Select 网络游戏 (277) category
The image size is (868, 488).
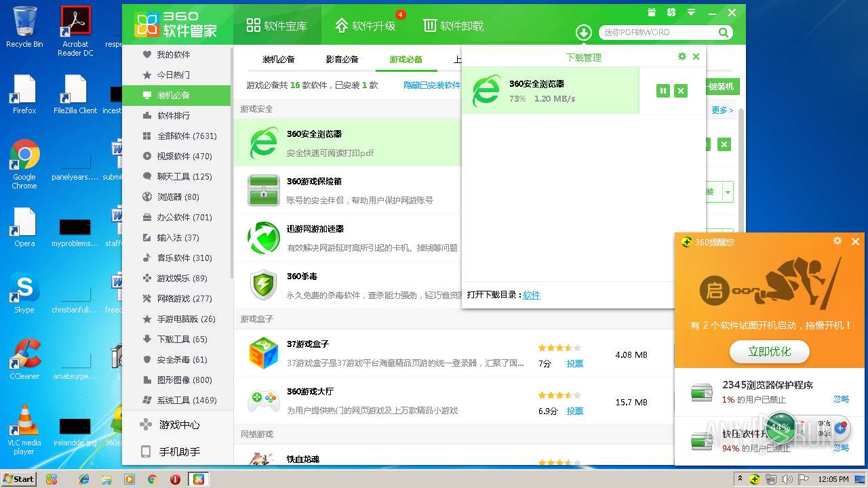coord(176,298)
